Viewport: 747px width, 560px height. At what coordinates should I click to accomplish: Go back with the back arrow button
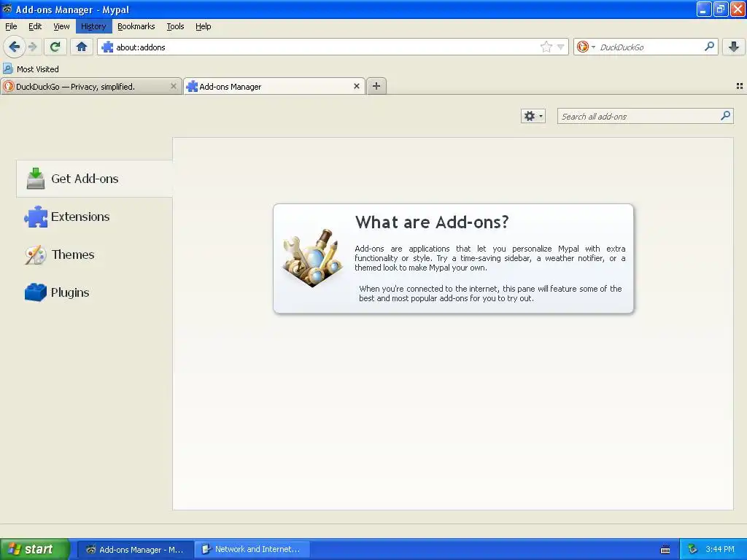click(14, 47)
